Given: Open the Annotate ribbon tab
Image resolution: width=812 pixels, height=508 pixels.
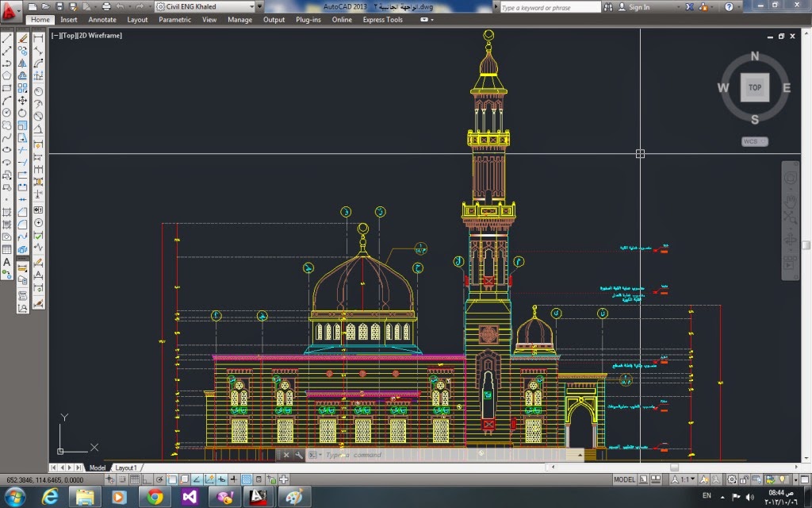Looking at the screenshot, I should pyautogui.click(x=101, y=20).
